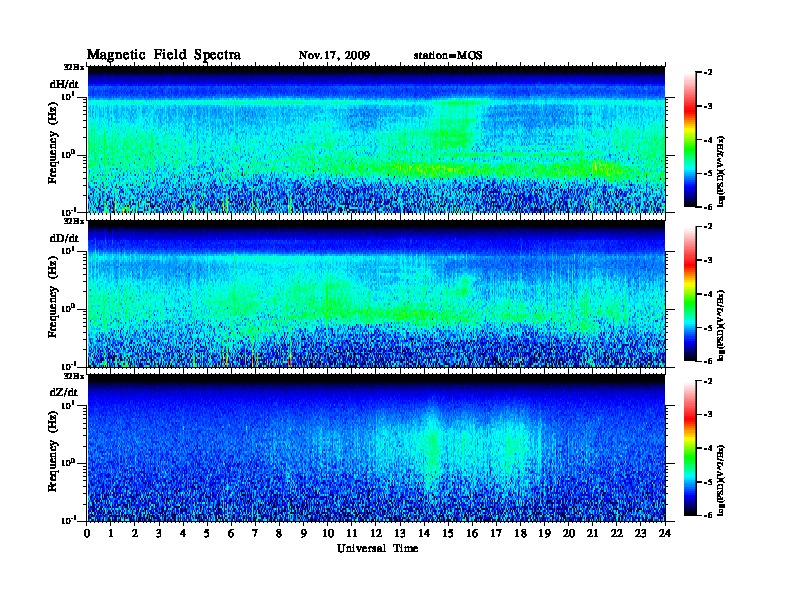Click the '32 Hz' label atop dZ/dt panel
Screen dimensions: 792x612
pyautogui.click(x=74, y=376)
